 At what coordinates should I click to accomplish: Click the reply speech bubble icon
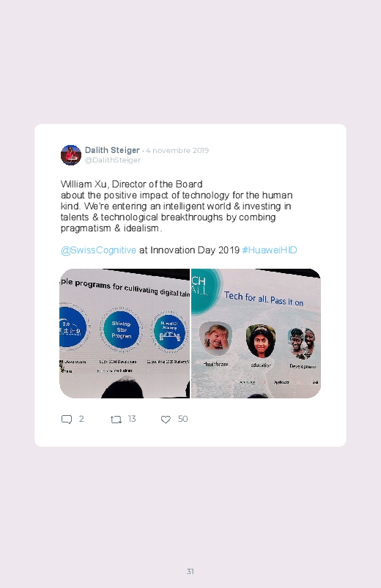(67, 420)
